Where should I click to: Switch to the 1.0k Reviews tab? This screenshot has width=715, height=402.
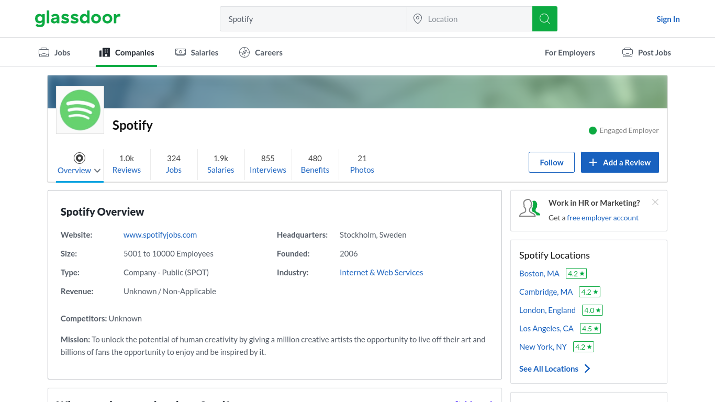tap(127, 164)
